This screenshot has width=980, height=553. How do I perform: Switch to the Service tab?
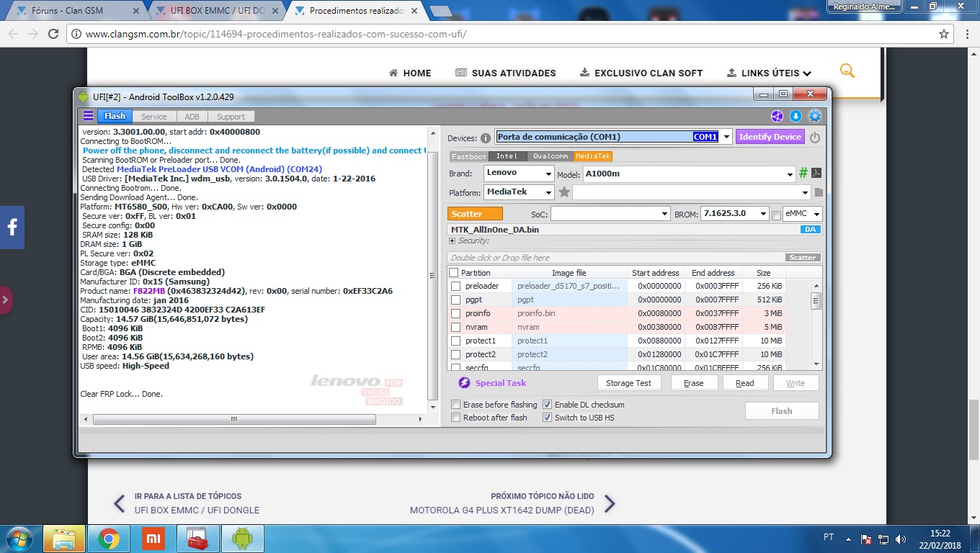point(153,117)
